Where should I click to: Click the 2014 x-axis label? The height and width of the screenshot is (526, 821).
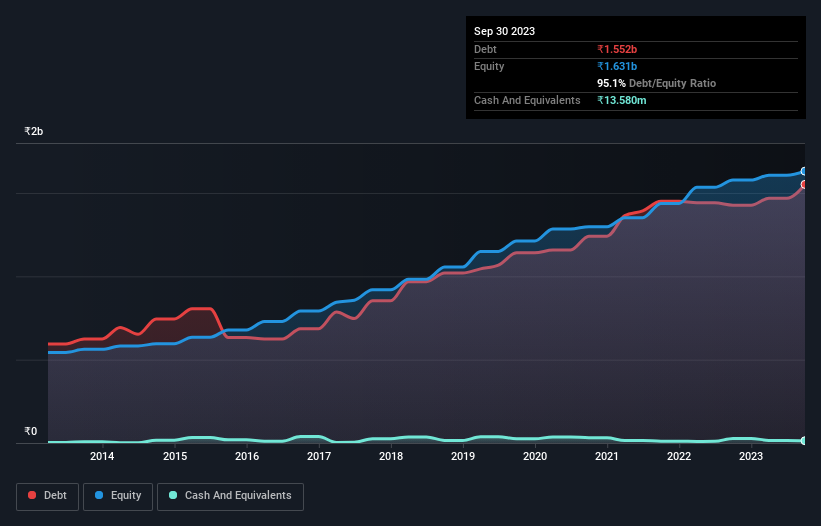click(x=102, y=456)
